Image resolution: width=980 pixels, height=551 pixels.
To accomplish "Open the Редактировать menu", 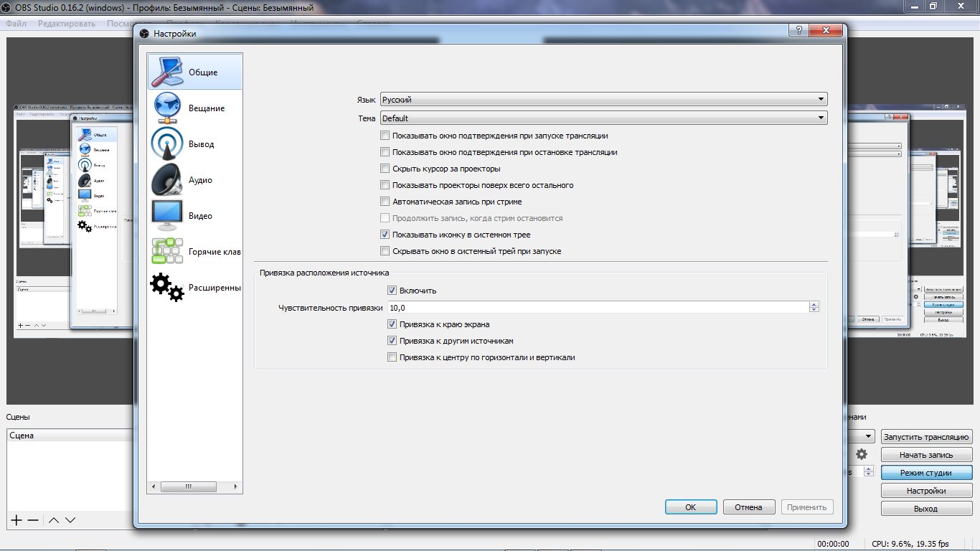I will pos(67,23).
